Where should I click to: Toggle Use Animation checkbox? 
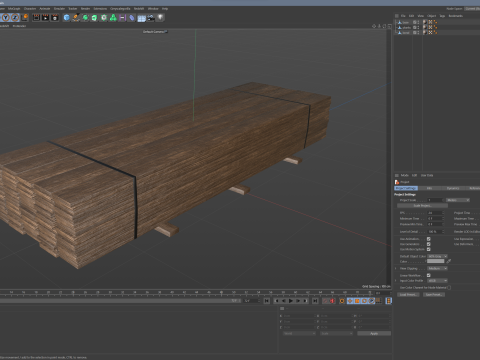click(x=429, y=239)
